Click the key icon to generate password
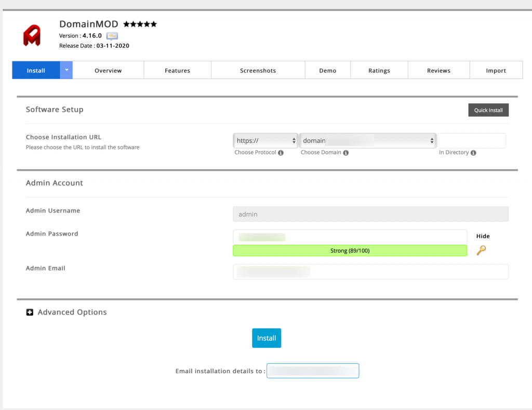Screen dimensions: 532x410 coord(481,250)
